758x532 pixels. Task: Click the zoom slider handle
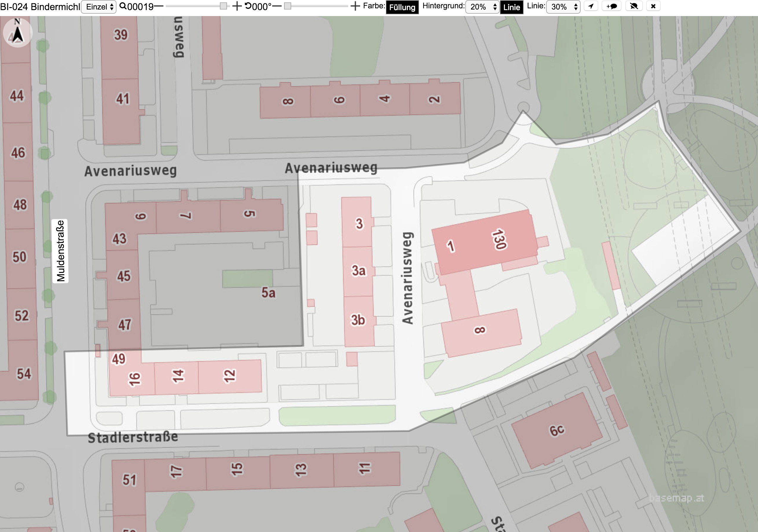[x=223, y=6]
